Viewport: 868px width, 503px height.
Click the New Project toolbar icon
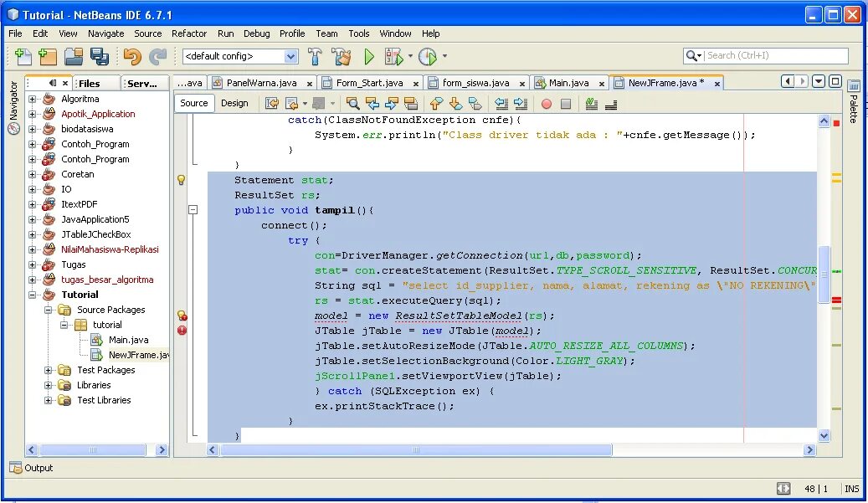point(48,56)
